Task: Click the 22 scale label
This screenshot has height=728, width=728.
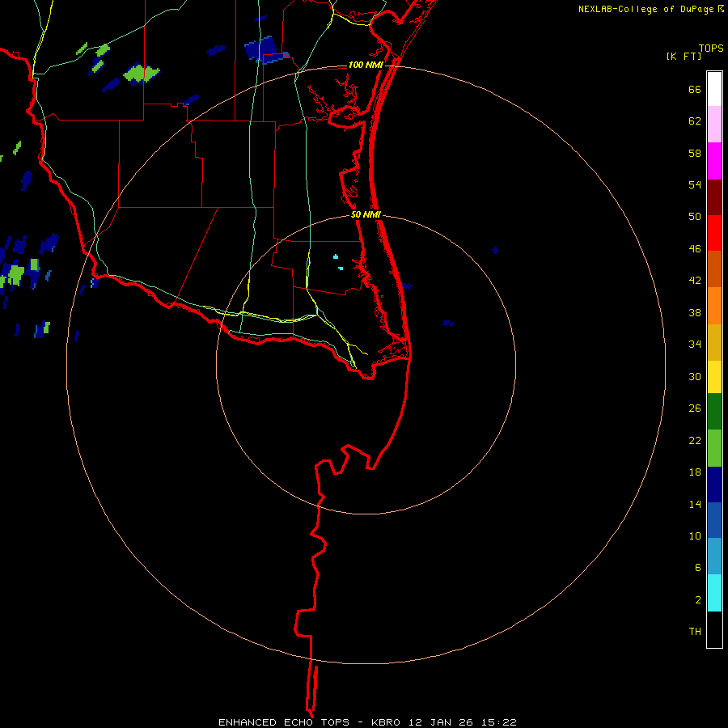Action: pyautogui.click(x=695, y=440)
